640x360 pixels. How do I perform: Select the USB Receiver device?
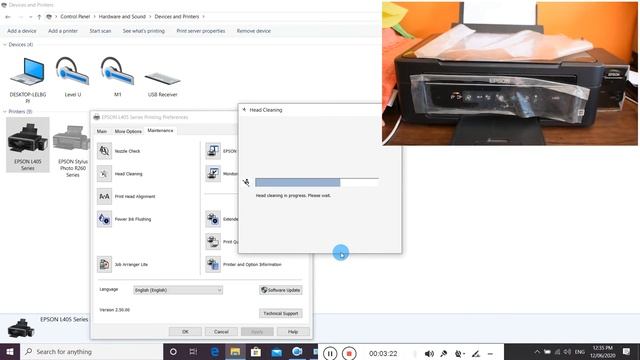(x=162, y=84)
